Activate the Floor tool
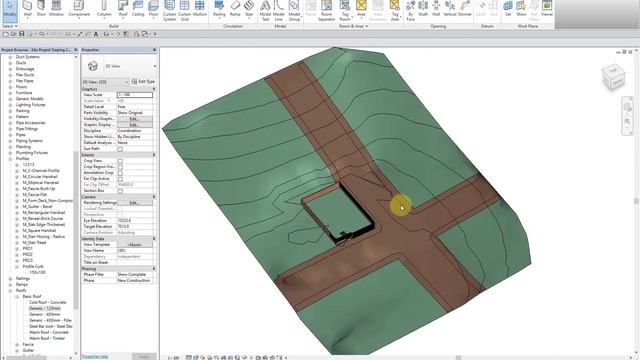The height and width of the screenshot is (360, 640). click(153, 9)
